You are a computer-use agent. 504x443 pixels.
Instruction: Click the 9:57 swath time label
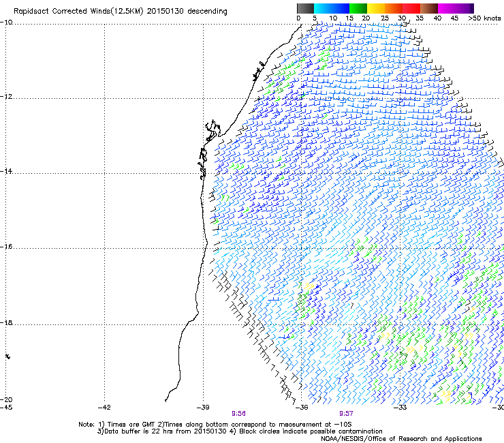pyautogui.click(x=346, y=414)
